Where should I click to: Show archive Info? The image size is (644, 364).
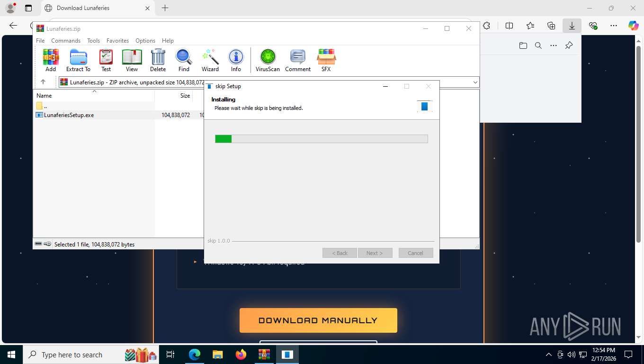[x=236, y=60]
